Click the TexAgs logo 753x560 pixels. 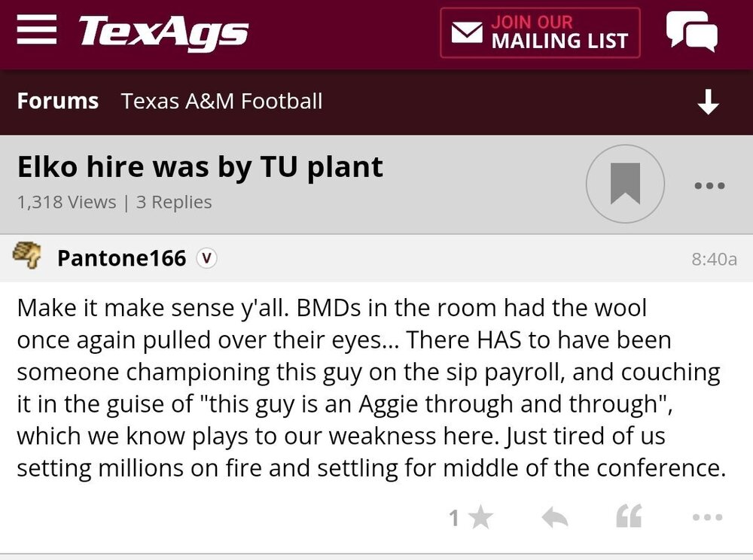tap(163, 33)
